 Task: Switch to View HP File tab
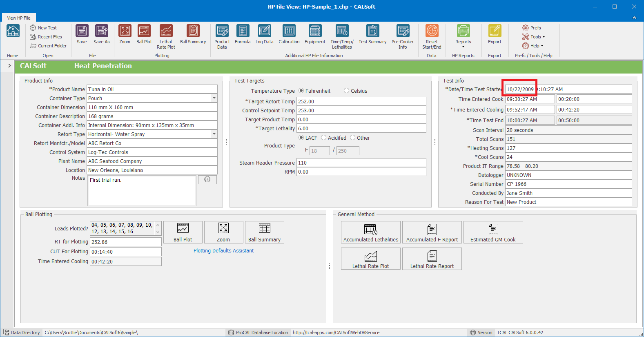coord(19,18)
